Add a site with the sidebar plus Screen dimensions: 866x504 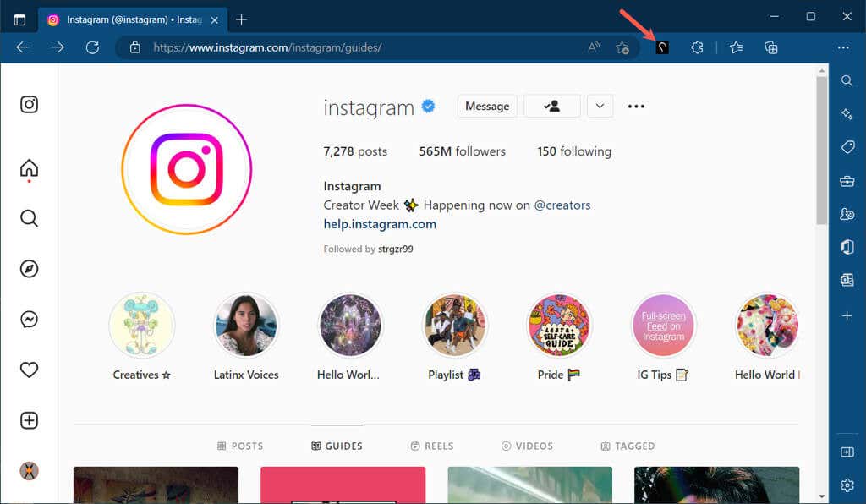[847, 315]
